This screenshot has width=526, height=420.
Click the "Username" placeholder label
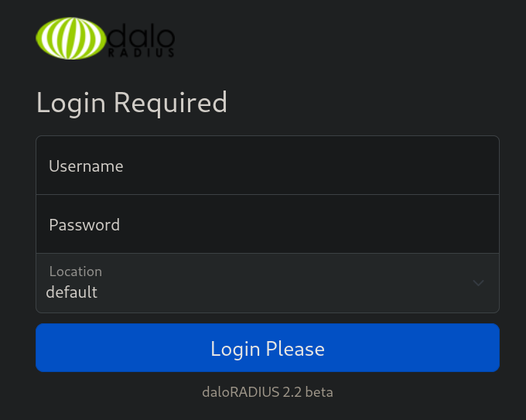[86, 166]
